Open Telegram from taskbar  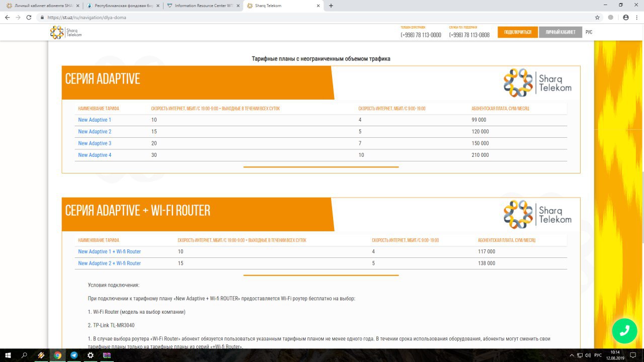pos(74,355)
